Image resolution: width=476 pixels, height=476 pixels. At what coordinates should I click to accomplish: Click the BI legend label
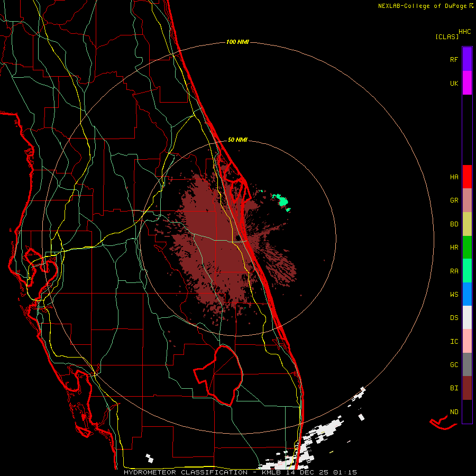454,388
